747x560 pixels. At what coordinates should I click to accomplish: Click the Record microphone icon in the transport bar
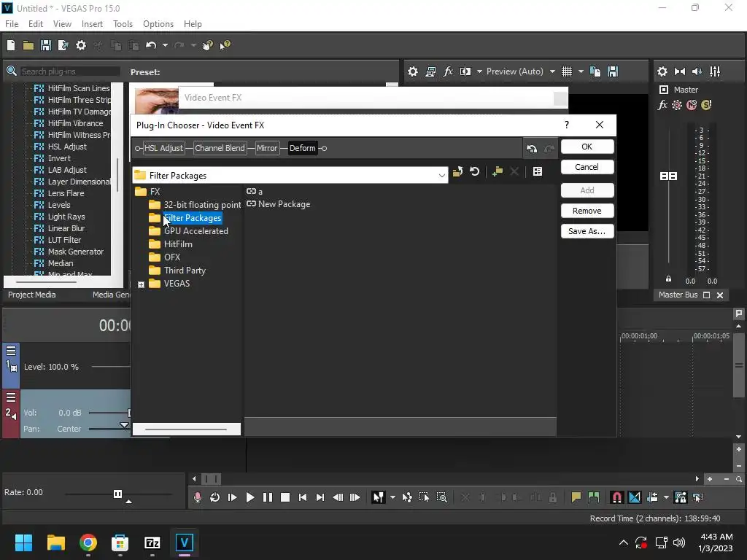(x=197, y=497)
